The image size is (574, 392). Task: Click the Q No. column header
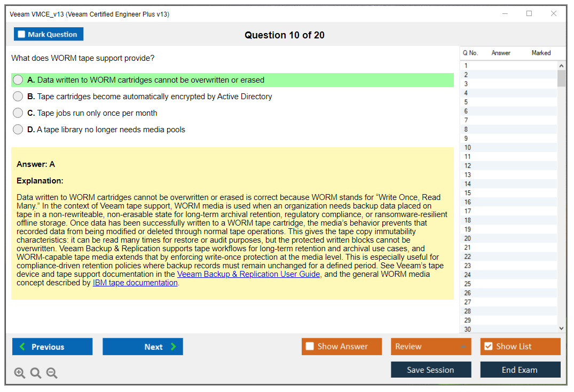(470, 53)
